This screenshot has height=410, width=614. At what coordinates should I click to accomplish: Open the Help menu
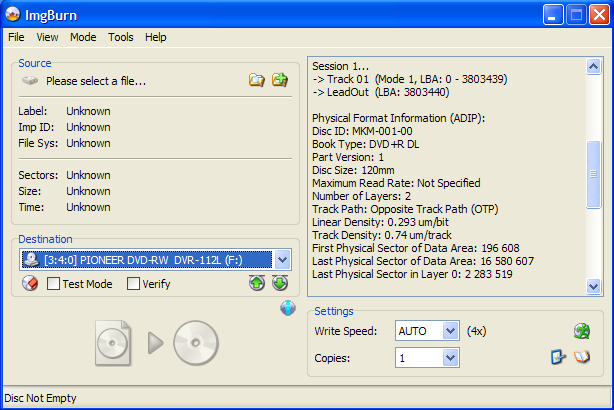[x=156, y=37]
